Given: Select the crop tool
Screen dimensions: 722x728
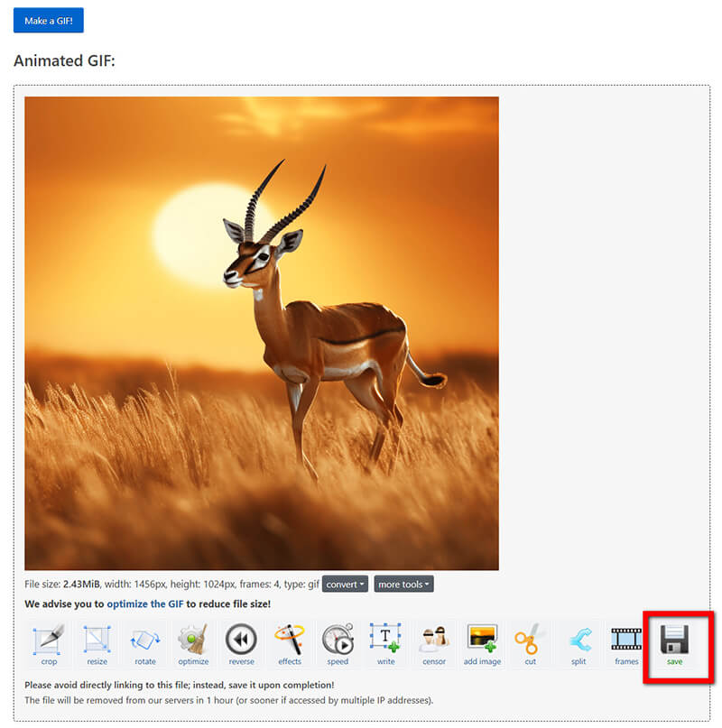Looking at the screenshot, I should point(49,645).
